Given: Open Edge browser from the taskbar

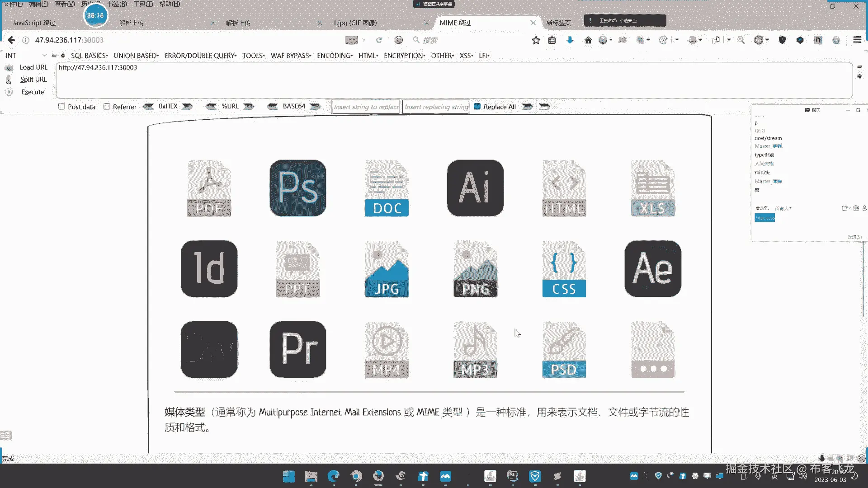Looking at the screenshot, I should tap(334, 476).
